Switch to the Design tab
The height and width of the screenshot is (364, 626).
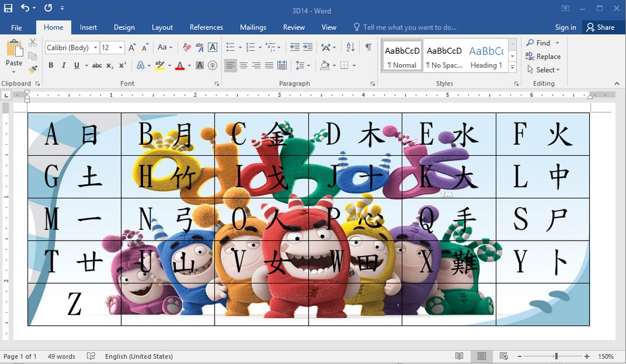(124, 27)
